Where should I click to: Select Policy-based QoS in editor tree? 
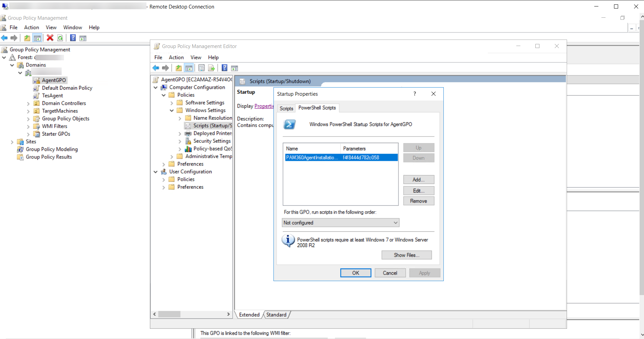[x=213, y=149]
